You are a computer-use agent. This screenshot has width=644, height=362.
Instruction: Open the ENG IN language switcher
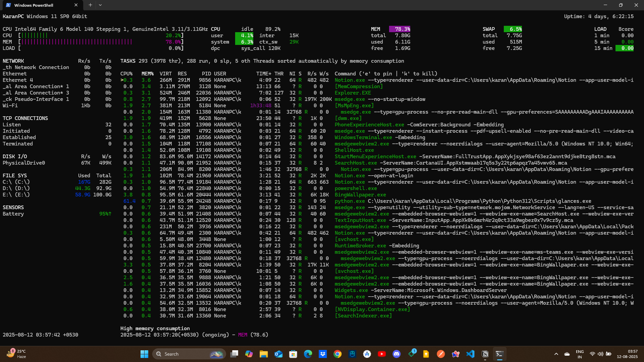click(x=580, y=354)
